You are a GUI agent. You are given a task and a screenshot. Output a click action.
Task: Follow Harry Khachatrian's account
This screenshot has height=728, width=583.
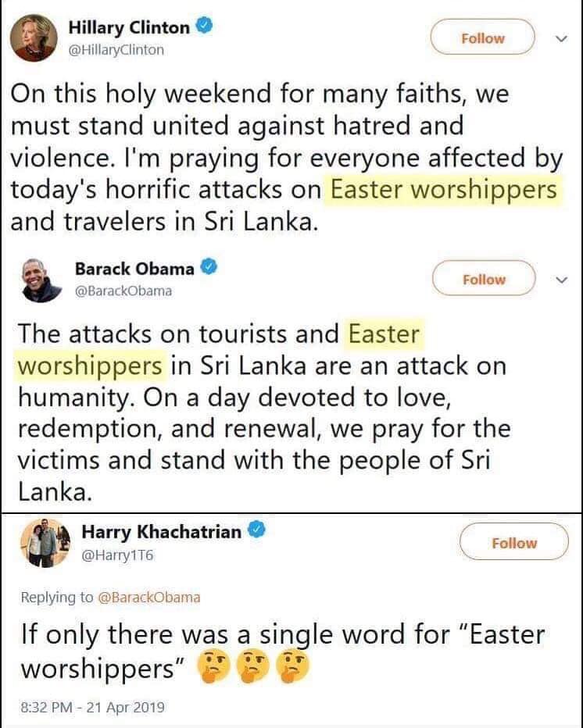[513, 542]
